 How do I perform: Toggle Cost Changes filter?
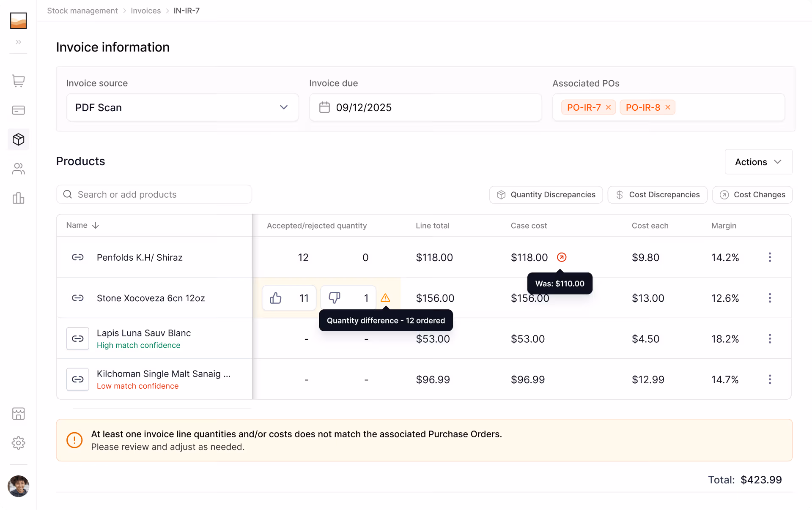pyautogui.click(x=752, y=195)
